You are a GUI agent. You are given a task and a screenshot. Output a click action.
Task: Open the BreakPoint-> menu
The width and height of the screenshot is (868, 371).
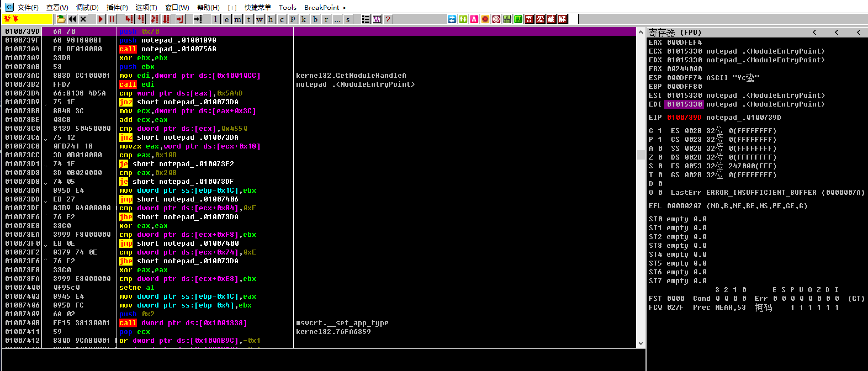pyautogui.click(x=325, y=7)
